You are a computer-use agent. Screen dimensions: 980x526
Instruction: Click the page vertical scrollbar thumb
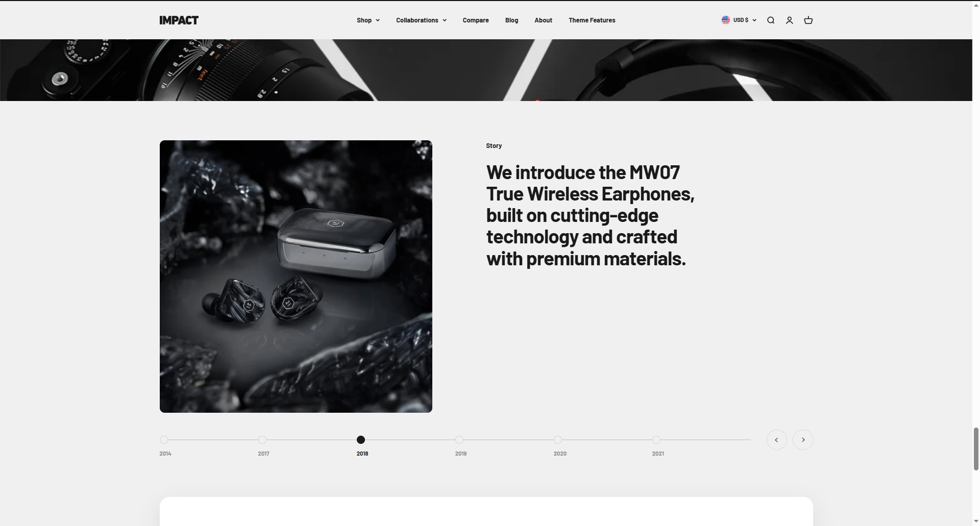(976, 449)
